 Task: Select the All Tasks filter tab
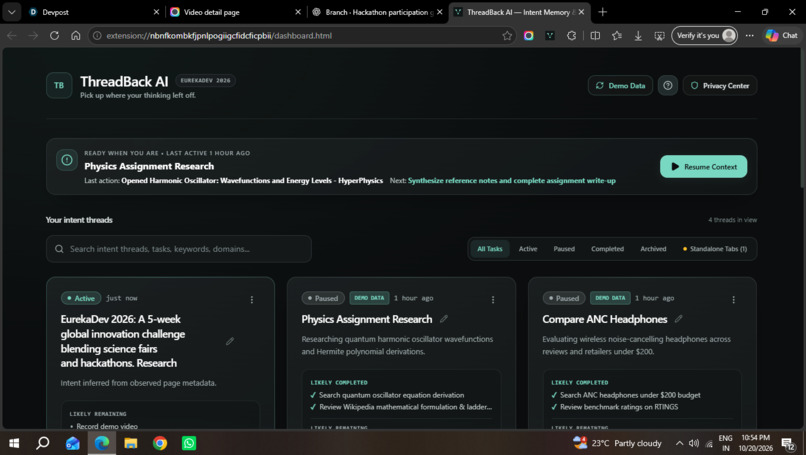[489, 249]
